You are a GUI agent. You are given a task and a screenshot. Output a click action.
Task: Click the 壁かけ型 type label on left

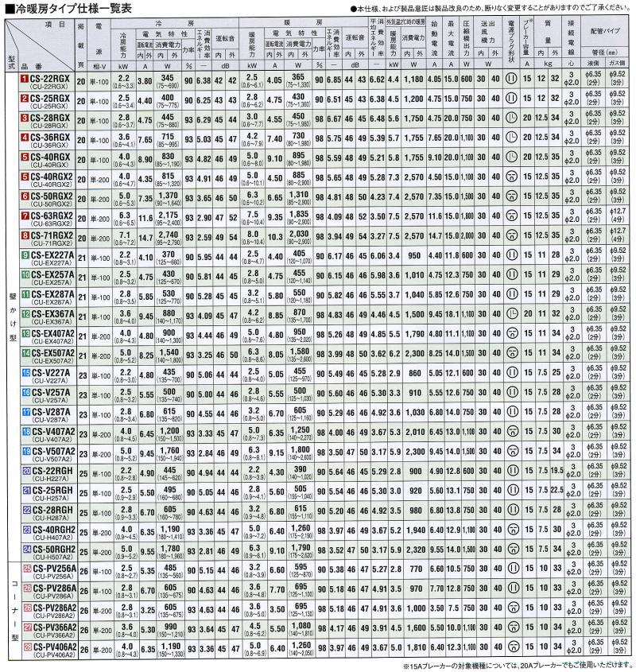[x=13, y=317]
